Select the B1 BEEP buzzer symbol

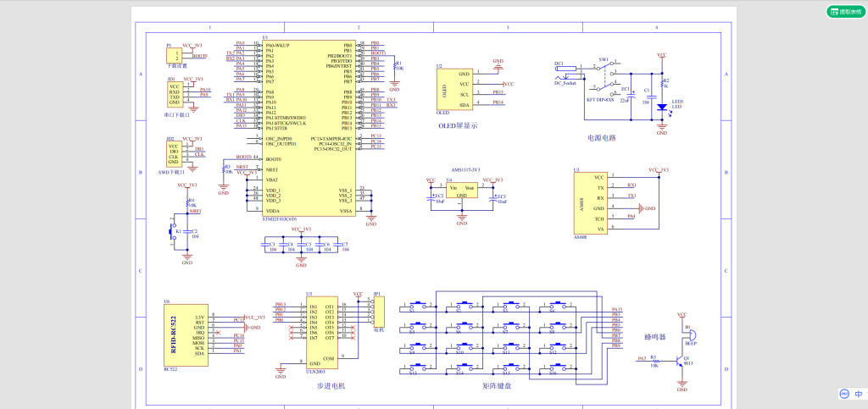687,332
